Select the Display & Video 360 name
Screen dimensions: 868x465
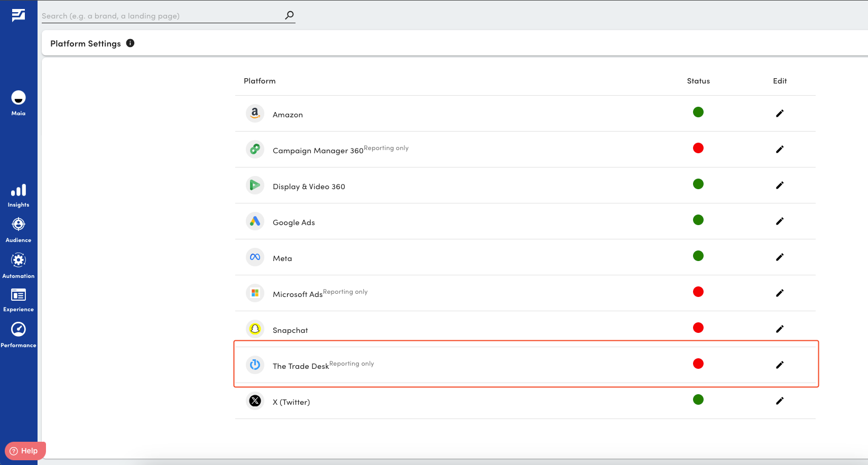(x=309, y=187)
